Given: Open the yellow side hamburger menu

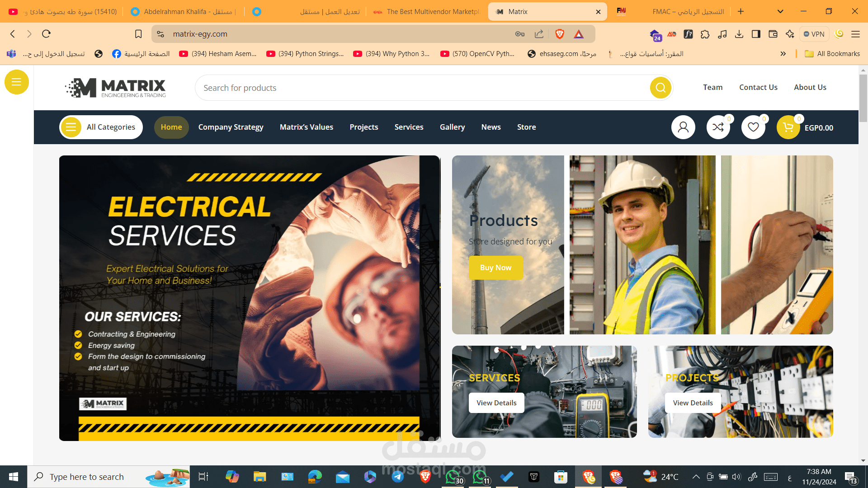Looking at the screenshot, I should (17, 82).
